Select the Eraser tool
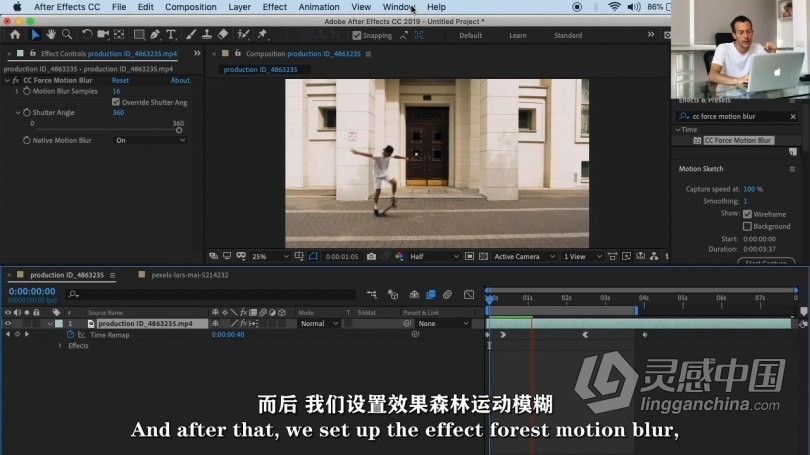This screenshot has height=455, width=810. pos(223,35)
